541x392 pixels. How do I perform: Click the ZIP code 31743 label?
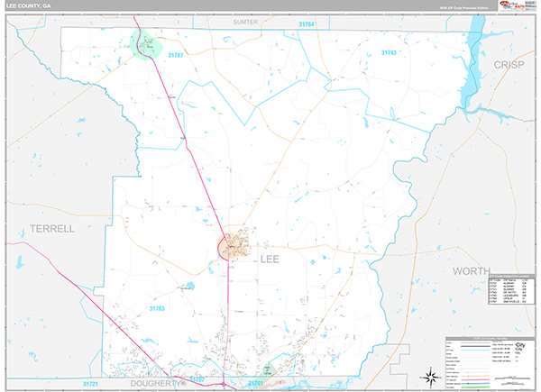(389, 52)
